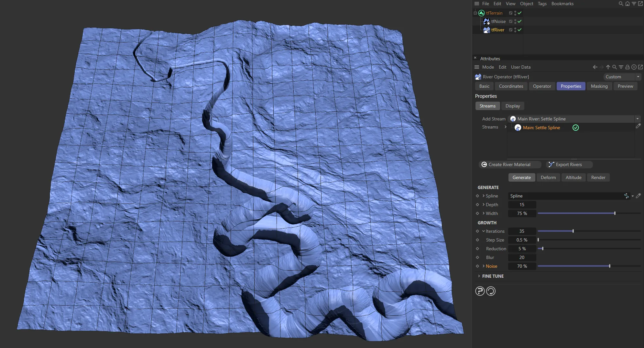Open the Bookmarks menu
The width and height of the screenshot is (644, 348).
coord(562,4)
